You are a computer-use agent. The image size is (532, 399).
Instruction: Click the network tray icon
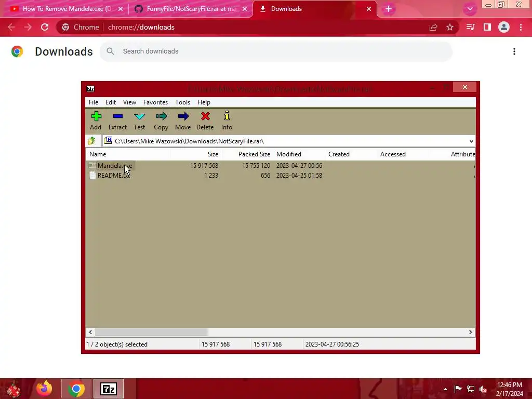471,389
